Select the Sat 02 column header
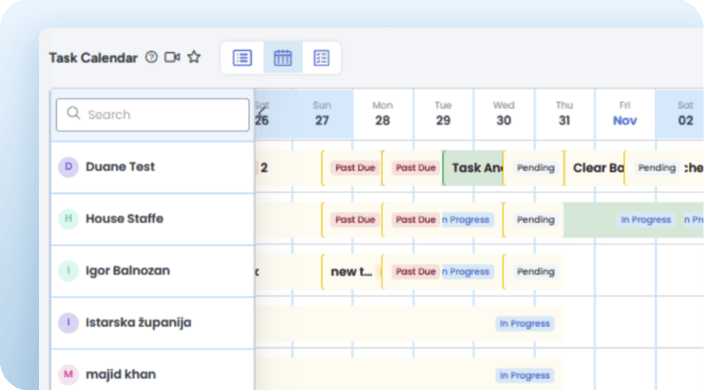This screenshot has height=390, width=704. (680, 114)
